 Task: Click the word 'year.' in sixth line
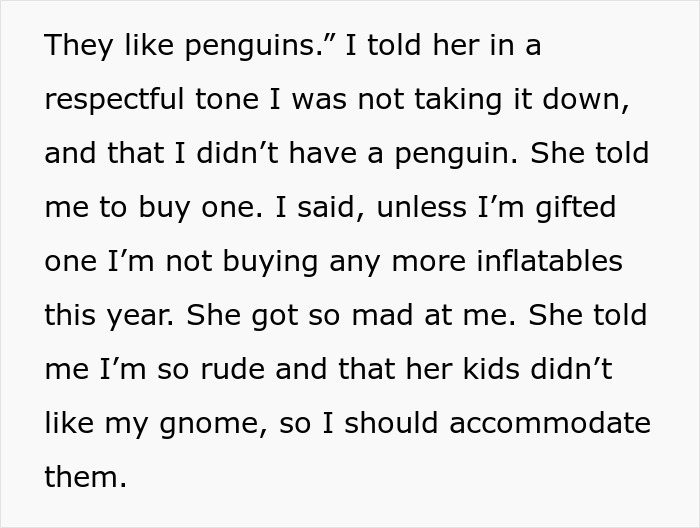140,316
